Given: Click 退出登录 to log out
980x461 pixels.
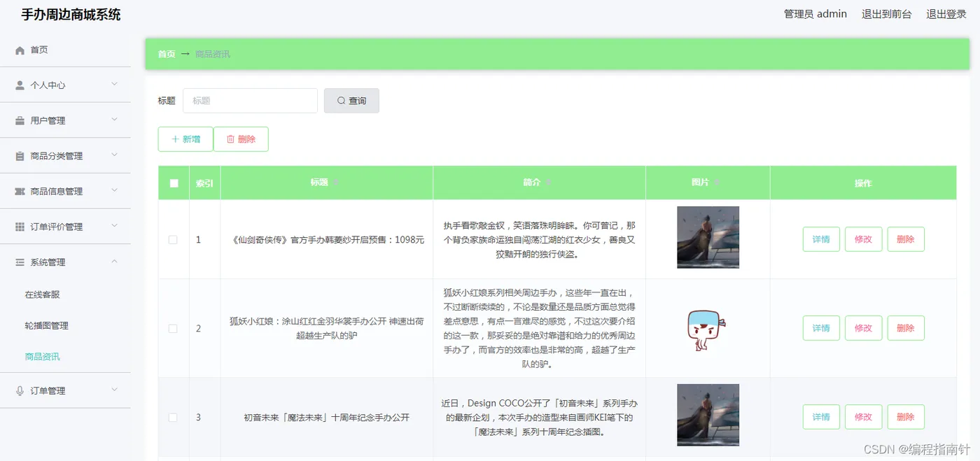Looking at the screenshot, I should (x=946, y=14).
